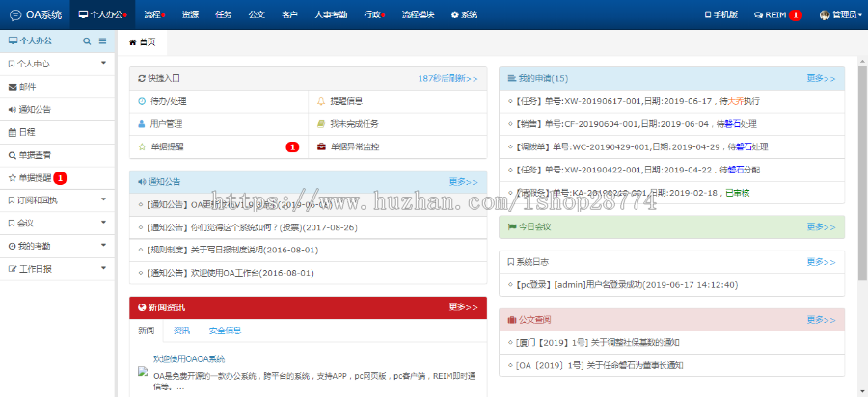Switch to the 安全信息 tab
Viewport: 868px width, 397px height.
(225, 331)
